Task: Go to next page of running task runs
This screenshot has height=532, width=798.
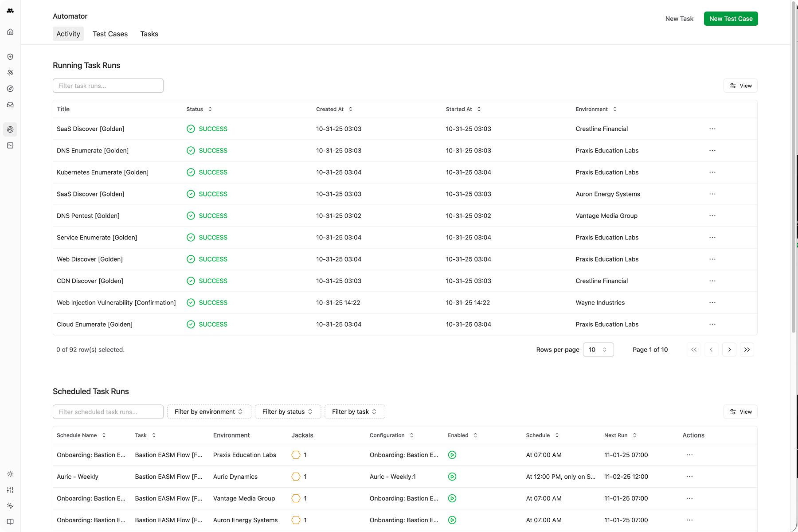Action: pos(729,350)
